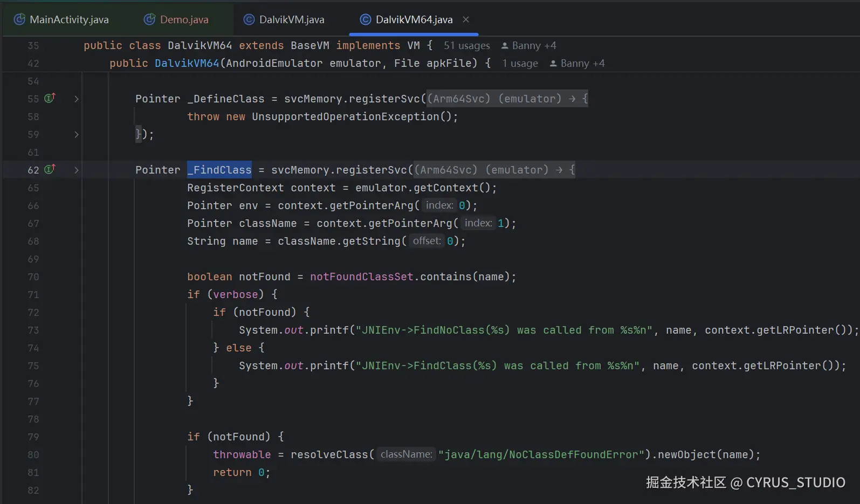860x504 pixels.
Task: Click the implementing-method gutter icon on line 62
Action: pyautogui.click(x=50, y=169)
